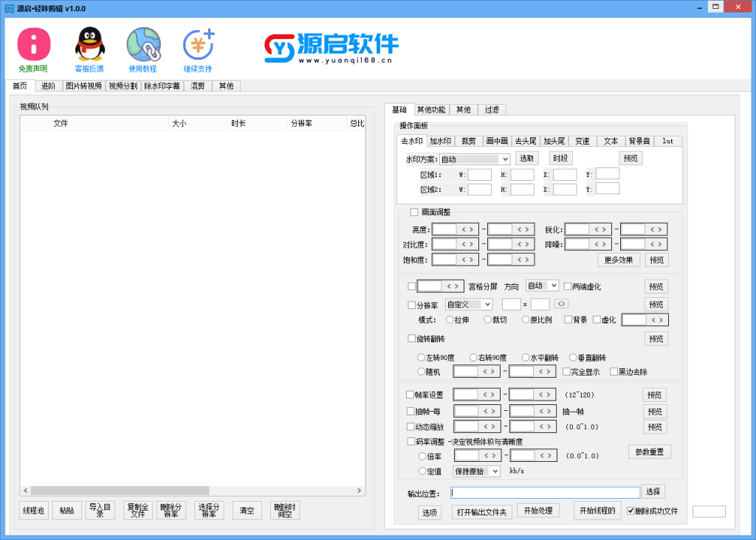The width and height of the screenshot is (756, 540).
Task: Open the 使用教程 globe icon
Action: point(143,45)
